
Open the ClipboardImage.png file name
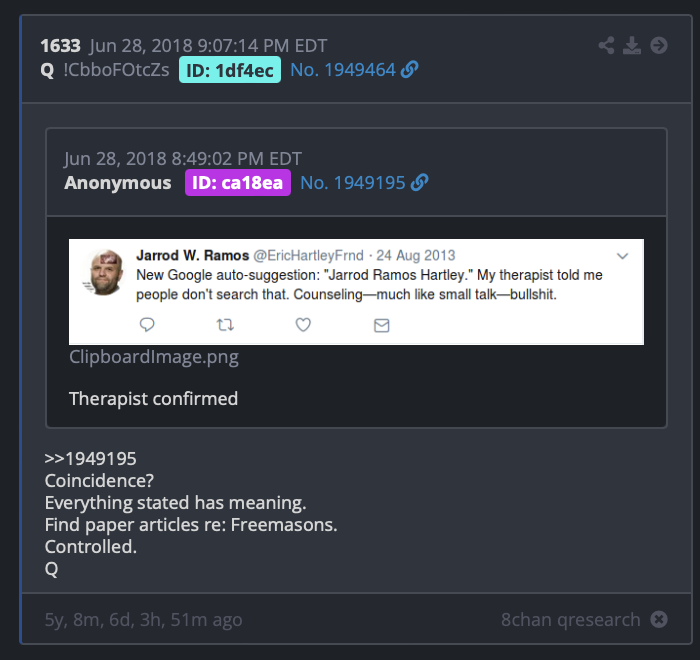point(154,357)
